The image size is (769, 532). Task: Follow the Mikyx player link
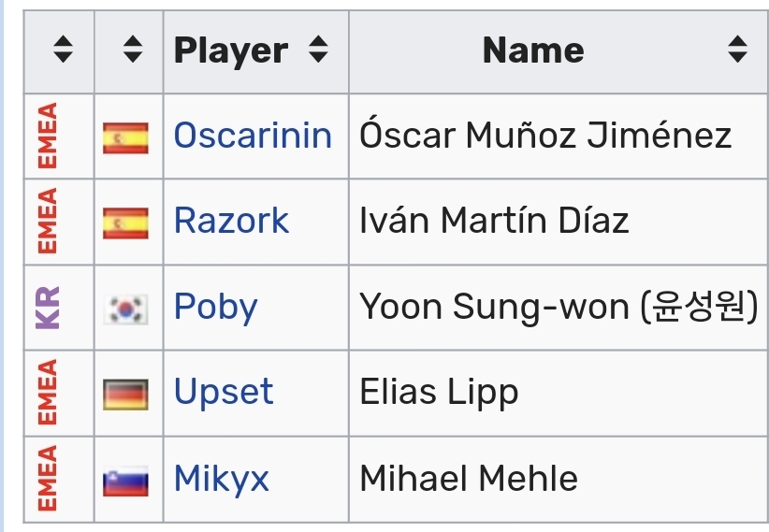221,480
